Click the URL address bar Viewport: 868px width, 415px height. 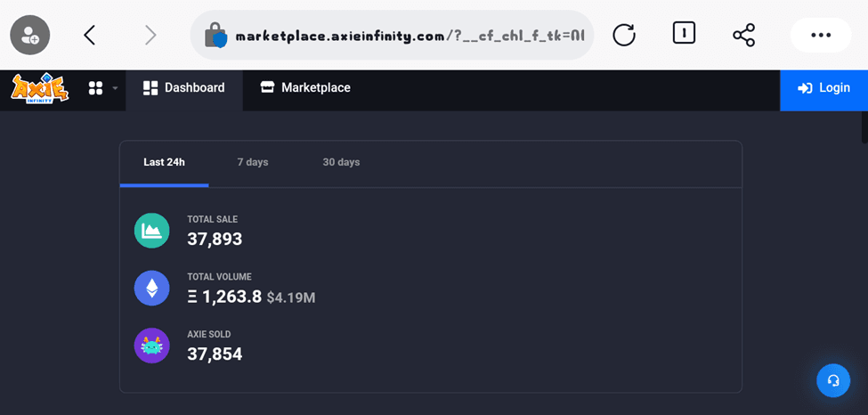pyautogui.click(x=392, y=36)
